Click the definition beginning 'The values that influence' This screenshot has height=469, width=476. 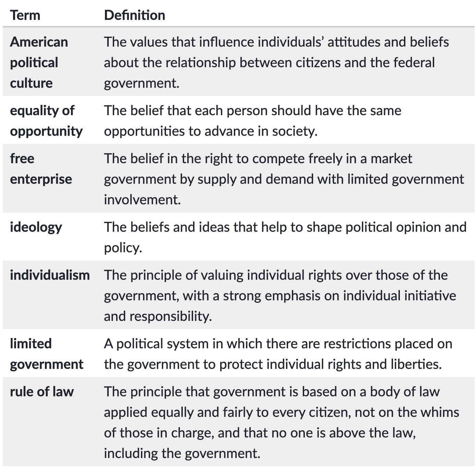(276, 62)
